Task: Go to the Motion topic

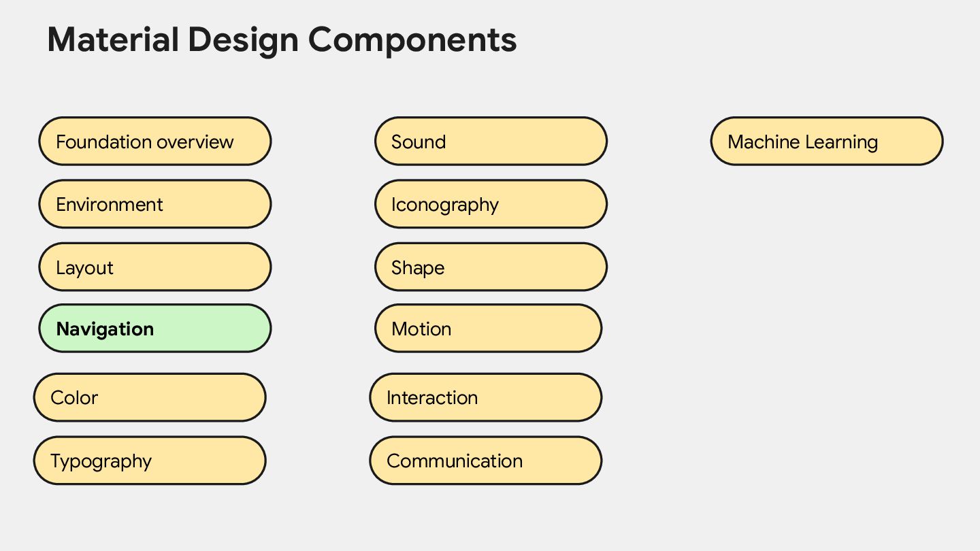Action: 489,329
